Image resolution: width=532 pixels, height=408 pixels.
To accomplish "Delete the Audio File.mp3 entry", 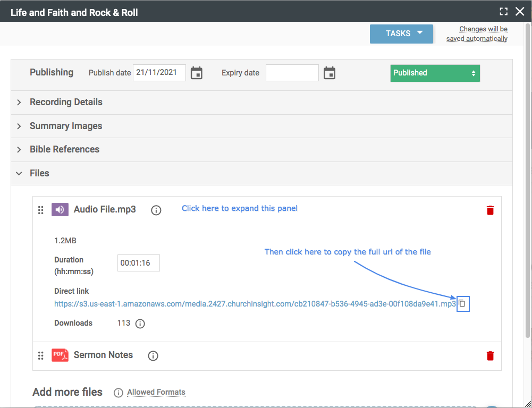I will coord(490,210).
